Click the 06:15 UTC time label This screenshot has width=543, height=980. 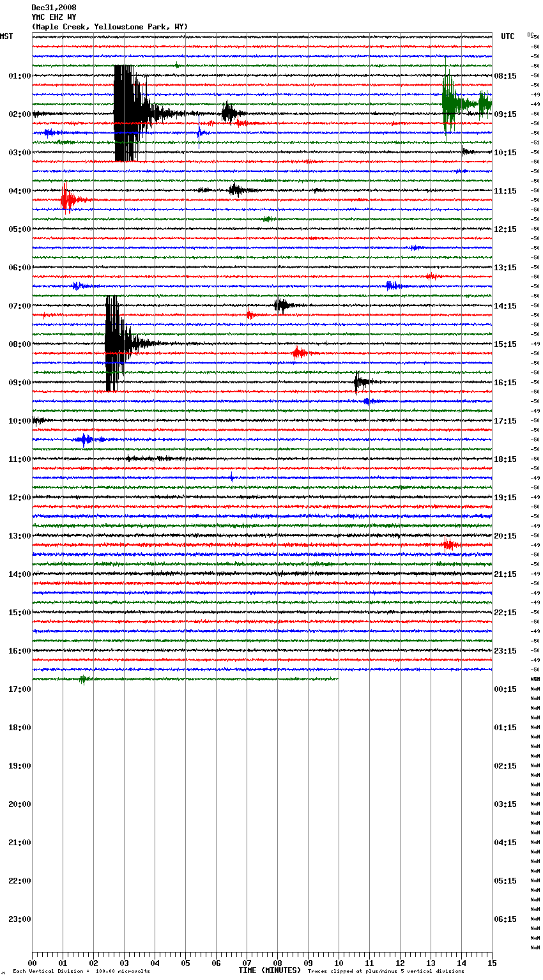tap(505, 919)
